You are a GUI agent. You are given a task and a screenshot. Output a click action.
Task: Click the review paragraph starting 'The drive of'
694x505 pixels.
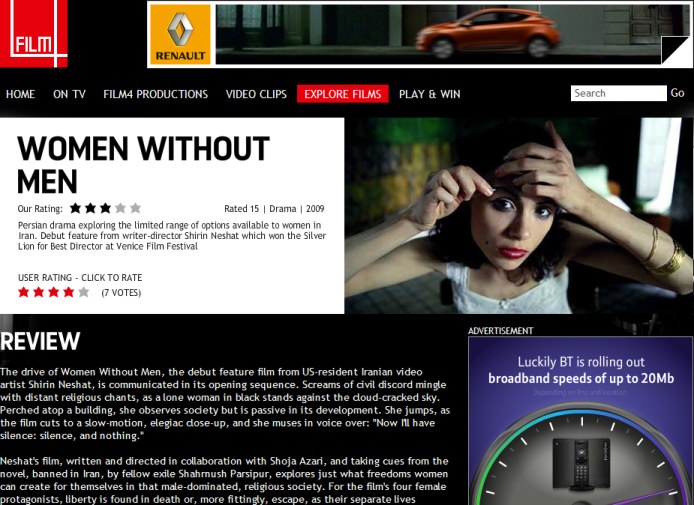coord(225,404)
